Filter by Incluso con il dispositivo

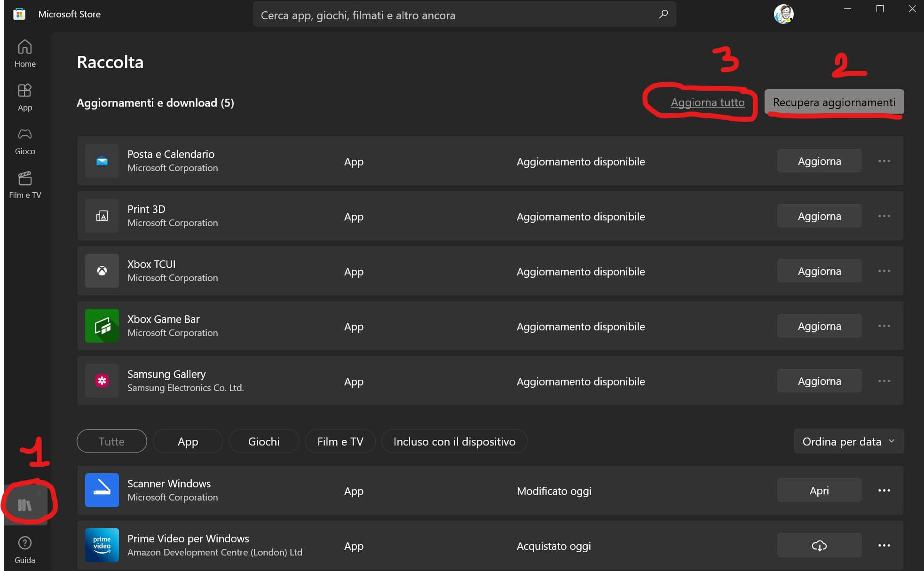tap(454, 441)
